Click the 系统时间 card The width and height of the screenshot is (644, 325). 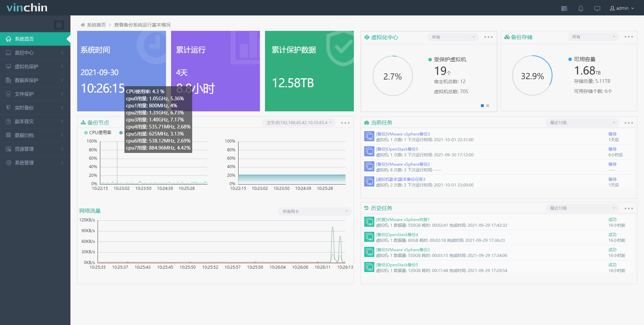coord(121,71)
